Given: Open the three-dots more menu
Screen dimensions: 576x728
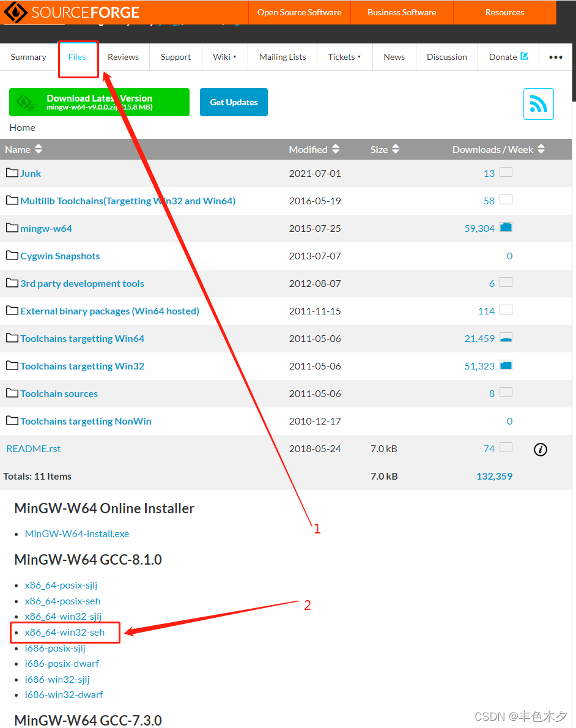Looking at the screenshot, I should 556,57.
